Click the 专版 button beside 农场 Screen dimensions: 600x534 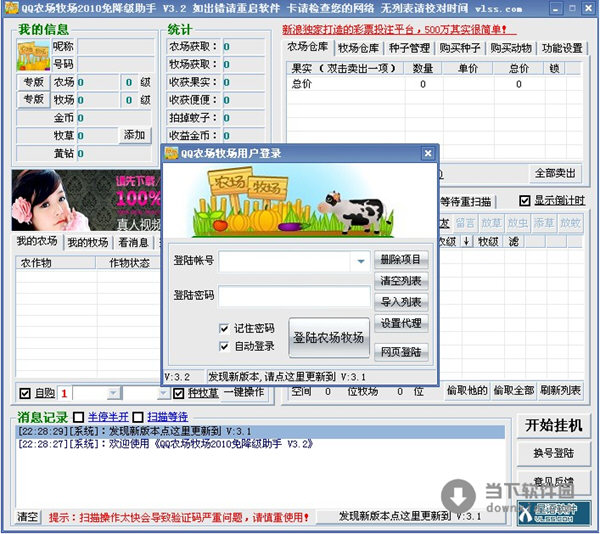point(33,82)
